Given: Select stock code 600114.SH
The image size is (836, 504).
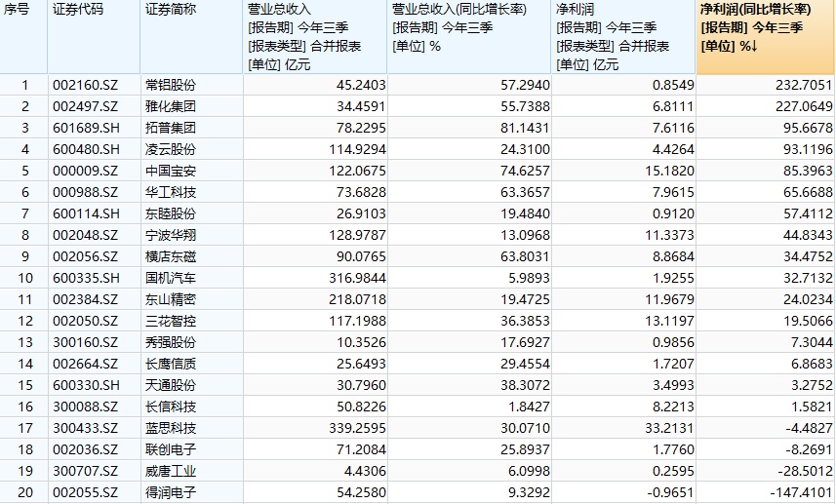Looking at the screenshot, I should [86, 213].
